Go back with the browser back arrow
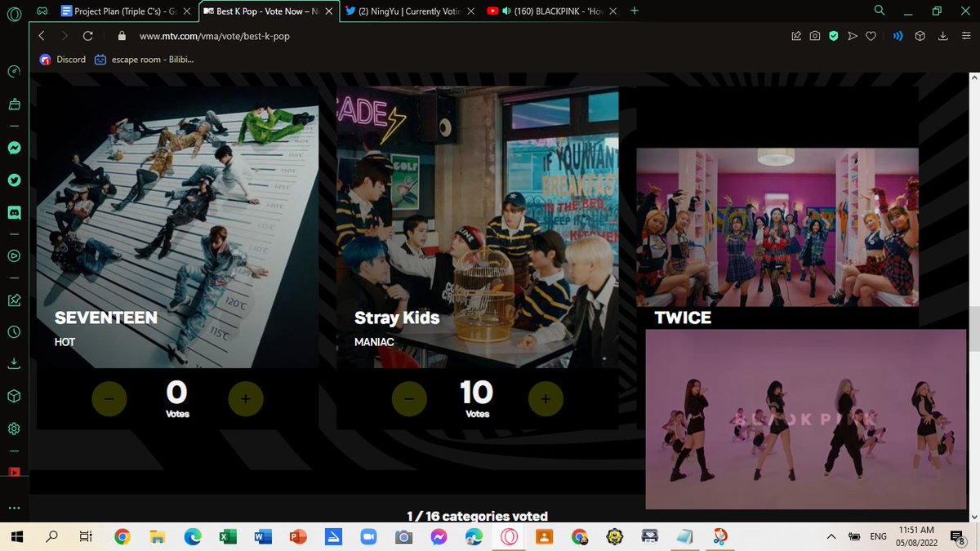980x551 pixels. pos(42,36)
